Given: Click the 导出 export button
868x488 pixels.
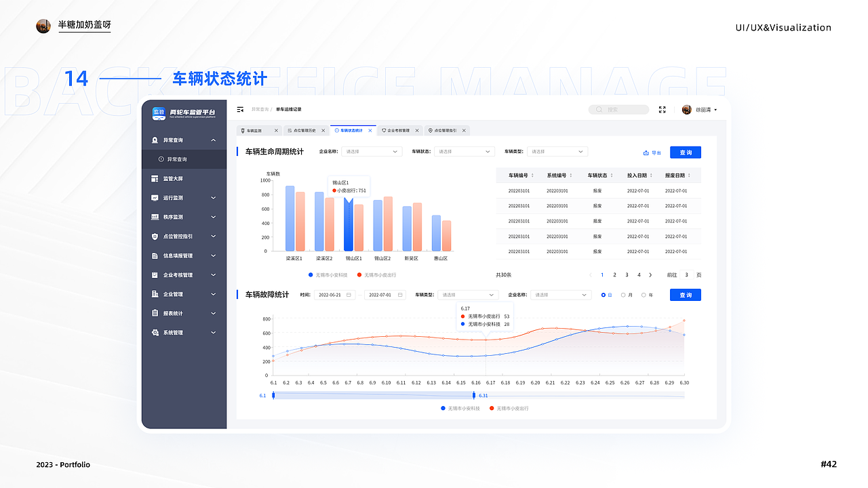Looking at the screenshot, I should click(x=652, y=152).
